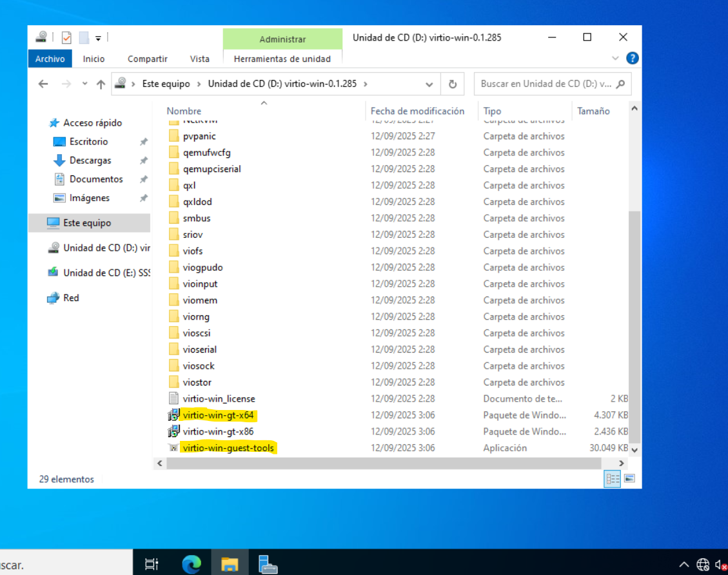Screen dimensions: 728x575
Task: Sort files by the Nombre column
Action: click(184, 111)
